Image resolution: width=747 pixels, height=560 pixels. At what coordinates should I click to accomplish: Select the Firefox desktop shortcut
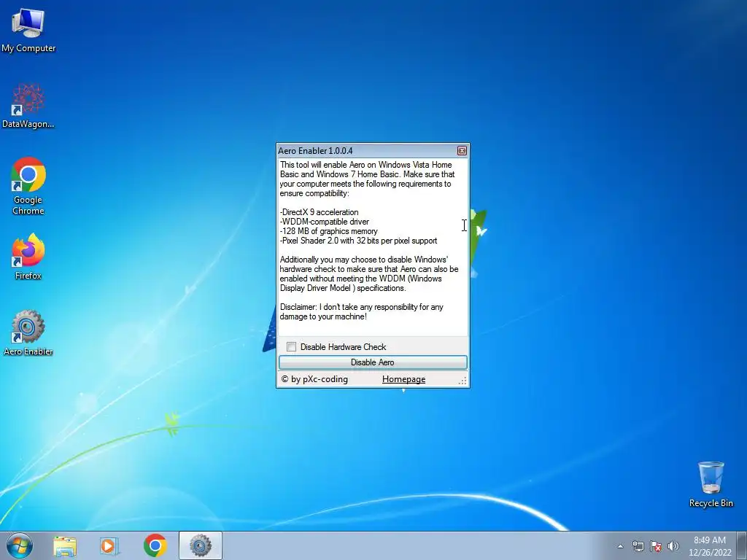28,256
